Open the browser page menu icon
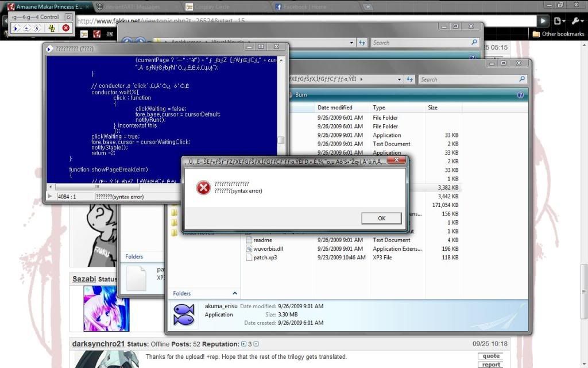Image resolution: width=588 pixels, height=368 pixels. click(559, 21)
